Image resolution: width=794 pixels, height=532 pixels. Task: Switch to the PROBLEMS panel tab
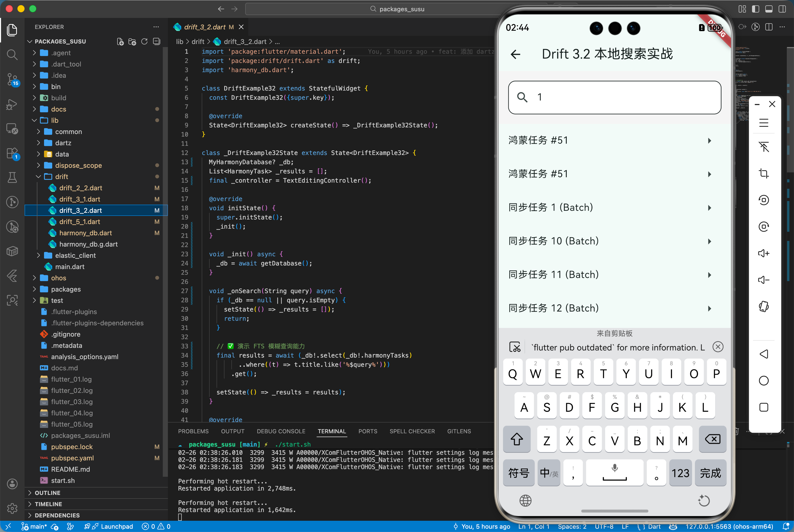click(193, 431)
